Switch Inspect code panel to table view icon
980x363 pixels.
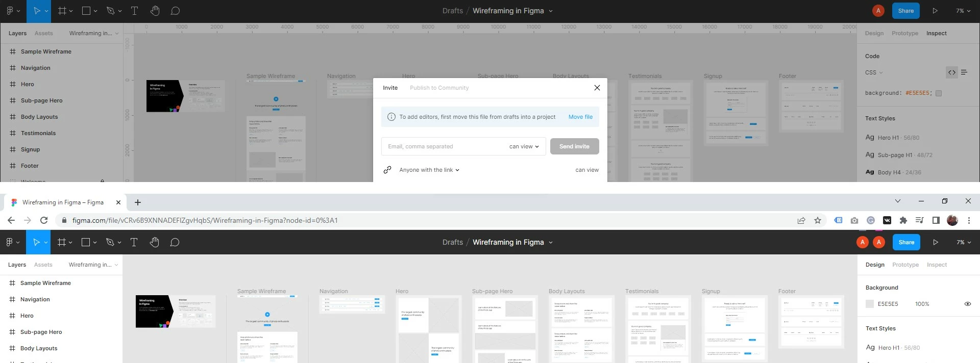964,72
